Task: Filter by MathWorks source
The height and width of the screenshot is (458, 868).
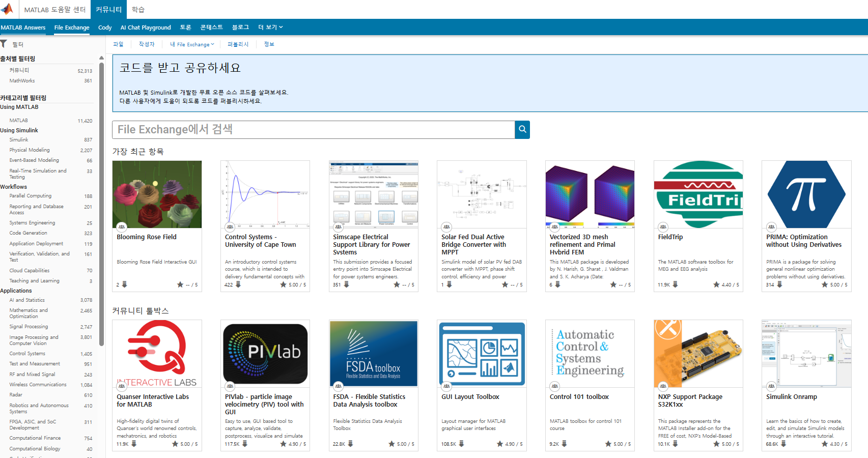Action: tap(22, 81)
